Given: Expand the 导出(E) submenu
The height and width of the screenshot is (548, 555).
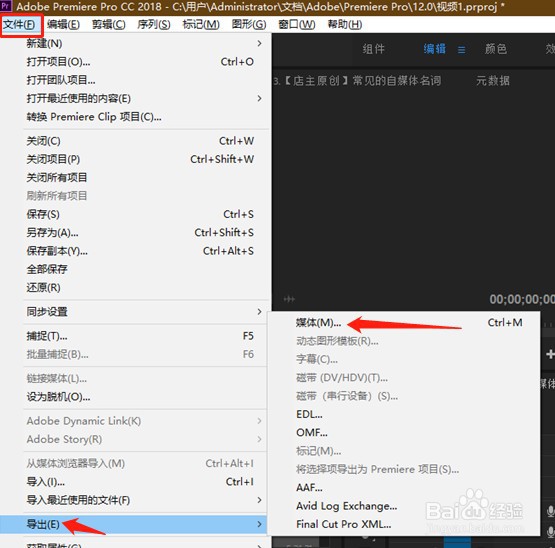Looking at the screenshot, I should [x=134, y=524].
